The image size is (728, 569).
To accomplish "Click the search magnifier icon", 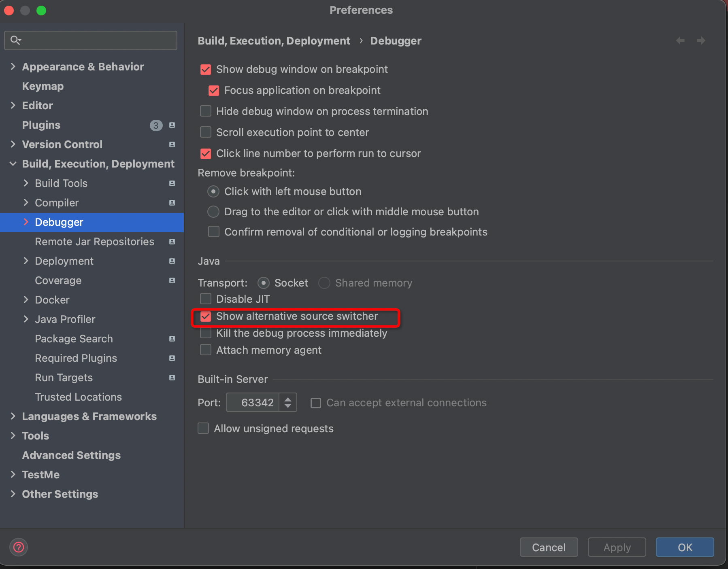I will [x=15, y=40].
